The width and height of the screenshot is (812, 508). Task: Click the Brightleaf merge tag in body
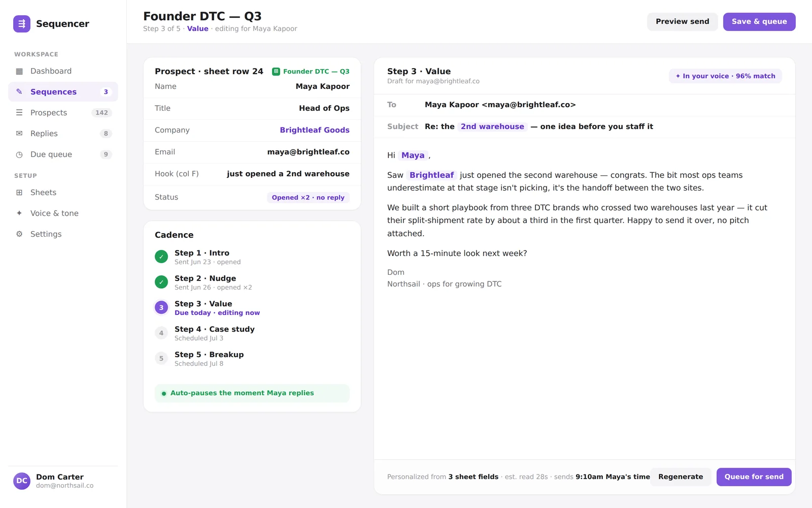pyautogui.click(x=431, y=175)
